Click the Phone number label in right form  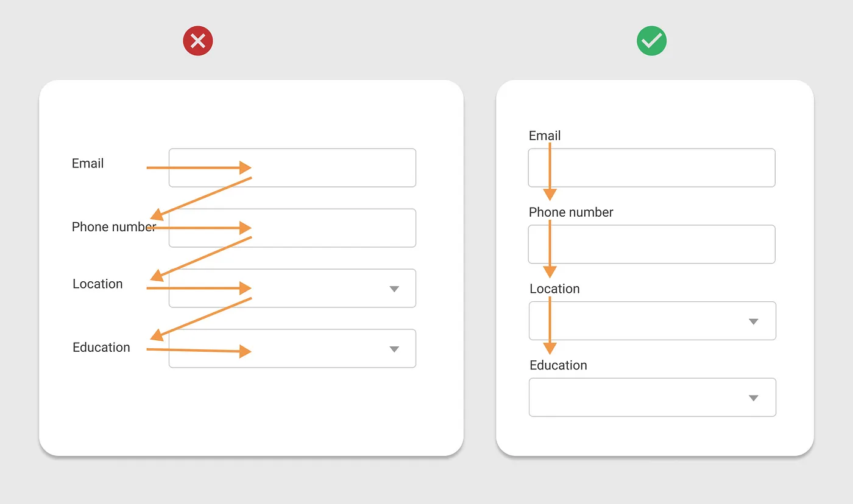pos(571,212)
